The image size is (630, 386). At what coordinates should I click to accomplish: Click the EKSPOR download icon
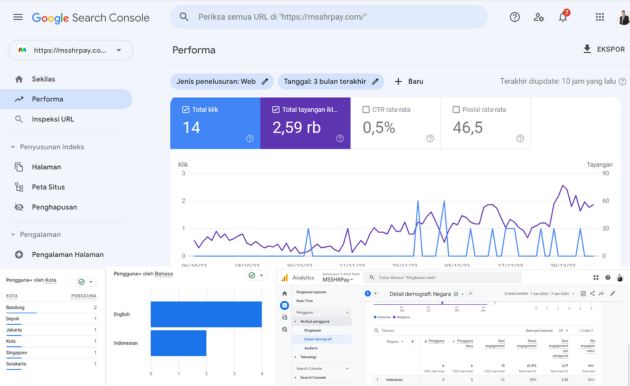[587, 49]
